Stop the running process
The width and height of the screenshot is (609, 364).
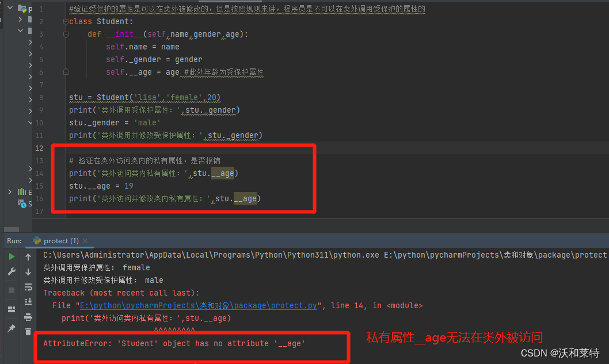[12, 290]
